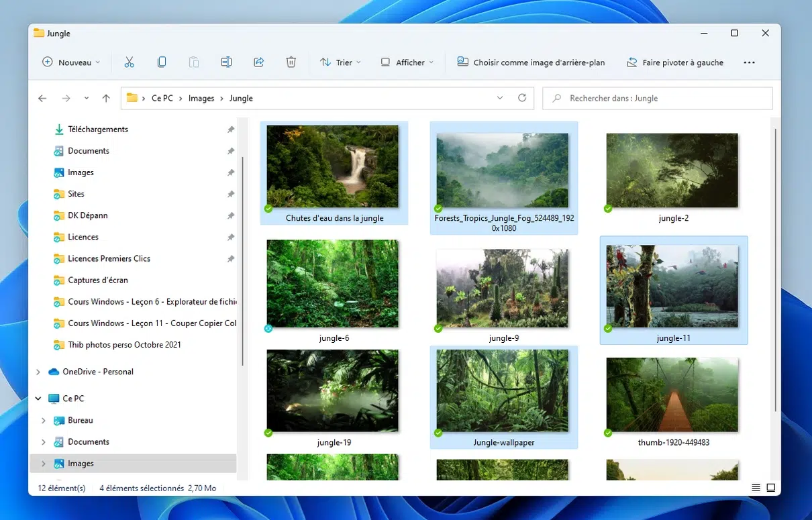Click the folder icon in address bar
The height and width of the screenshot is (520, 812).
(132, 98)
